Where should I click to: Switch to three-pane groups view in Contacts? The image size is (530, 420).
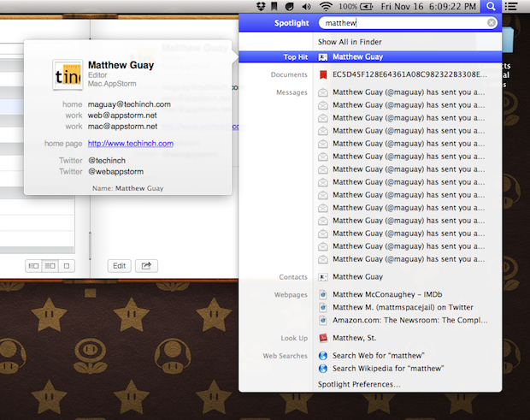[x=33, y=266]
